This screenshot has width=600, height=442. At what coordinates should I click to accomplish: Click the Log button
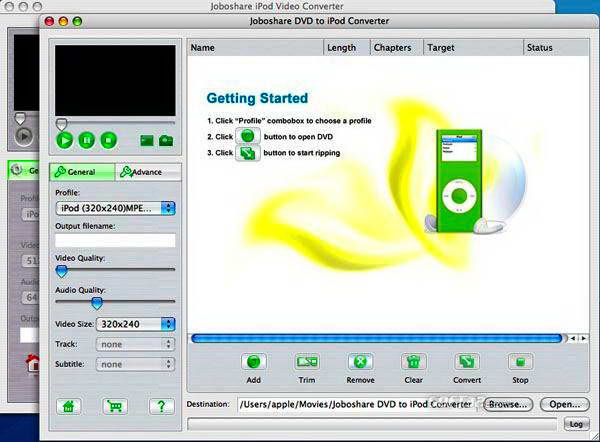coord(576,424)
